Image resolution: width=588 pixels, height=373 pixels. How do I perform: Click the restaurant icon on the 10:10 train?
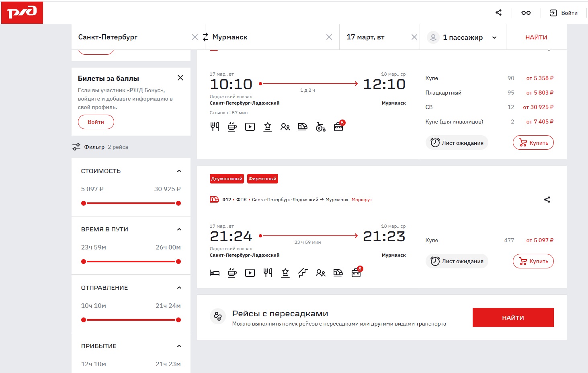pos(215,127)
